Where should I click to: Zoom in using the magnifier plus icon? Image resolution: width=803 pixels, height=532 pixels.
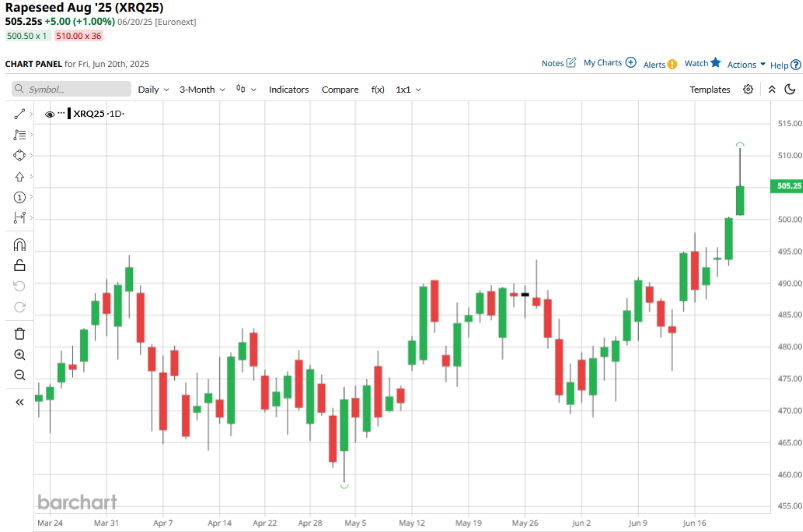(19, 355)
